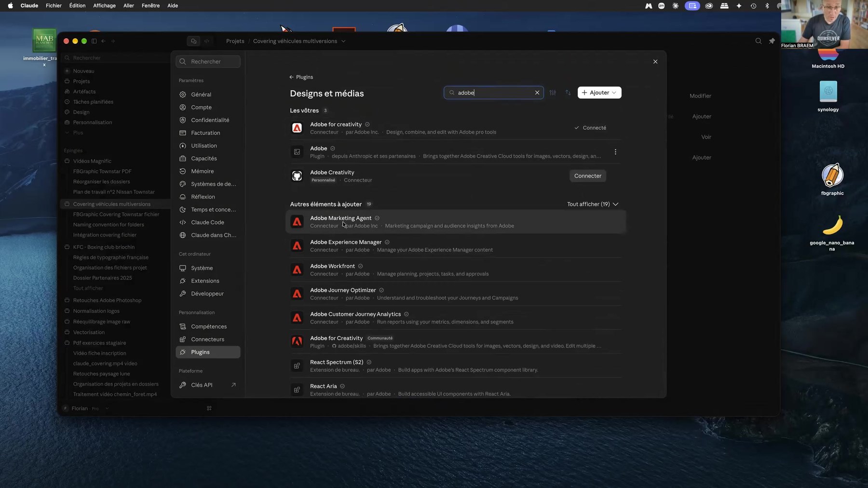868x488 pixels.
Task: Expand Tout afficher (19) list
Action: [593, 204]
